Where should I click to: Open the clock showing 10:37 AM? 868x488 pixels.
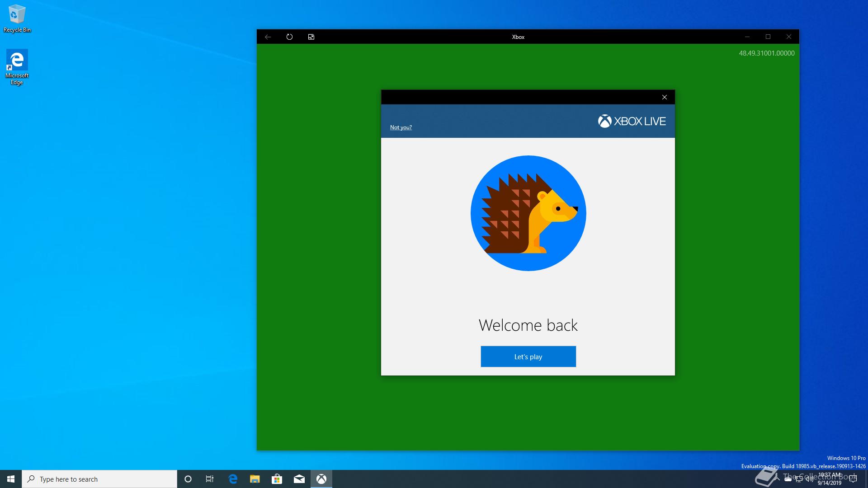[830, 479]
